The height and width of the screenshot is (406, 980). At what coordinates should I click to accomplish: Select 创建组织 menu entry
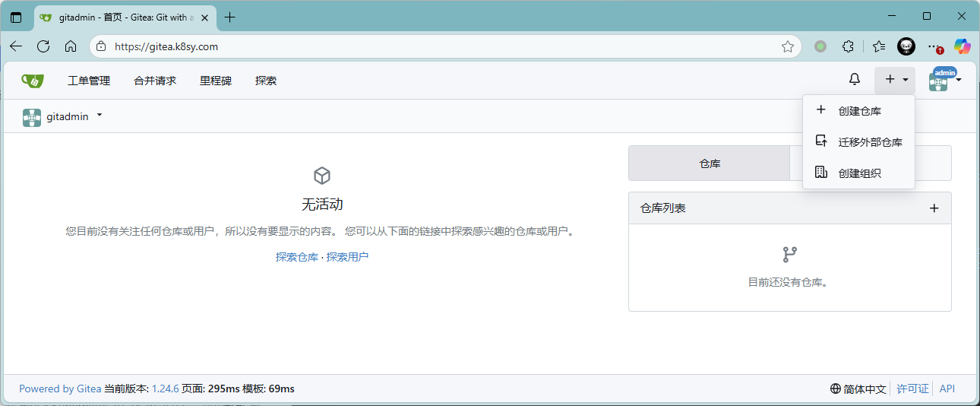[x=859, y=173]
